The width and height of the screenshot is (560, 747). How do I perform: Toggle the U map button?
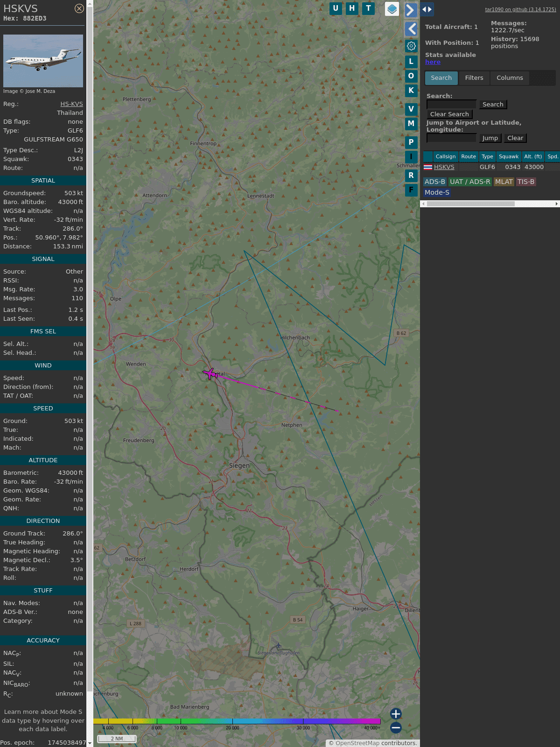tap(336, 8)
